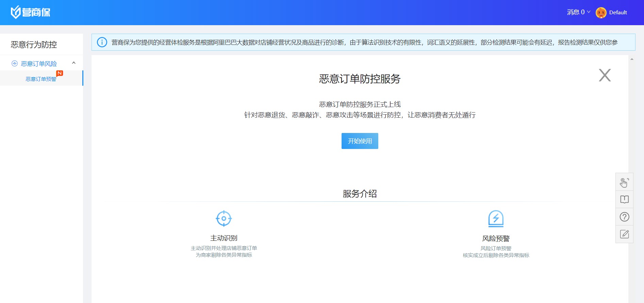The height and width of the screenshot is (303, 644).
Task: Click the edit feedback pencil icon
Action: pyautogui.click(x=624, y=234)
